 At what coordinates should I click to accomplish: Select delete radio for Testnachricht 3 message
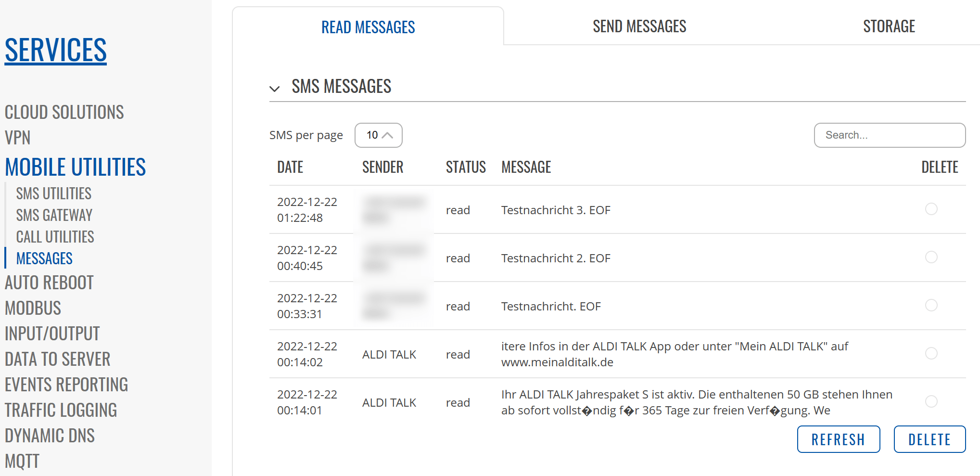[x=931, y=209]
